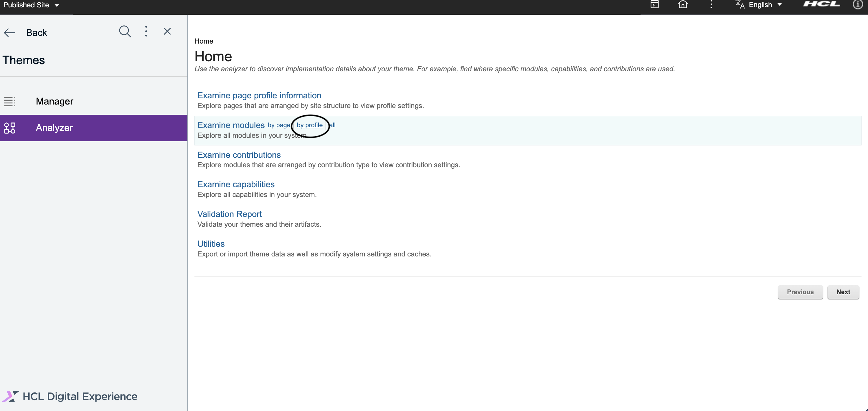Switch to the Analyzer view
This screenshot has height=411, width=868.
(x=54, y=128)
